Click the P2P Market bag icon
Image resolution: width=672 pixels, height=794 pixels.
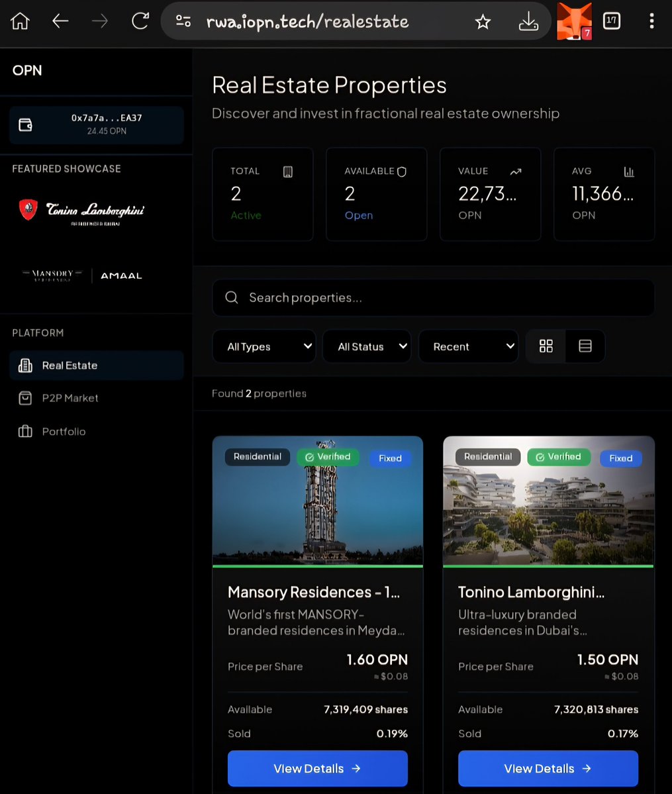(24, 398)
